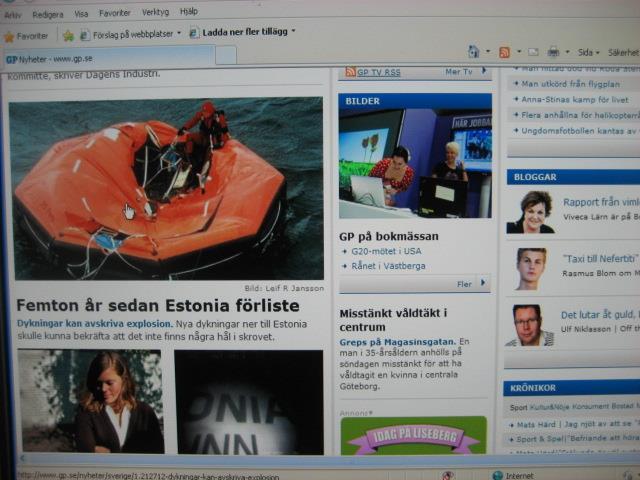The image size is (640, 480).
Task: Open Man utkörd från flygplan link
Action: click(x=571, y=84)
